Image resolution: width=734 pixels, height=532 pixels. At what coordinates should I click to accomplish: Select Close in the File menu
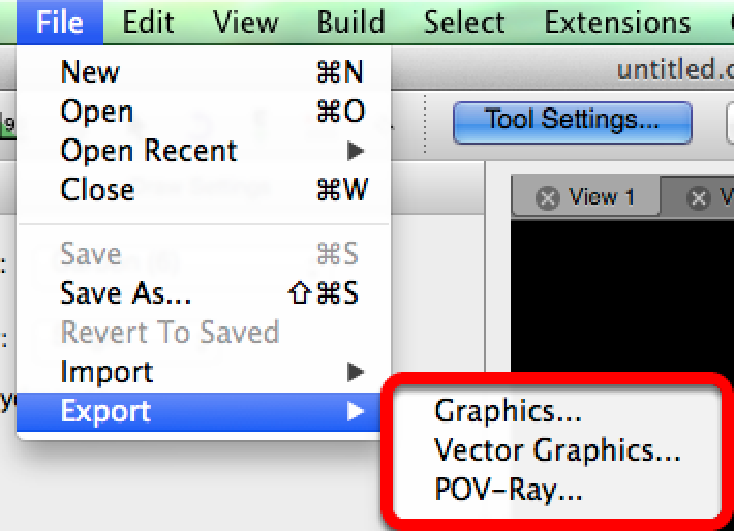coord(97,190)
